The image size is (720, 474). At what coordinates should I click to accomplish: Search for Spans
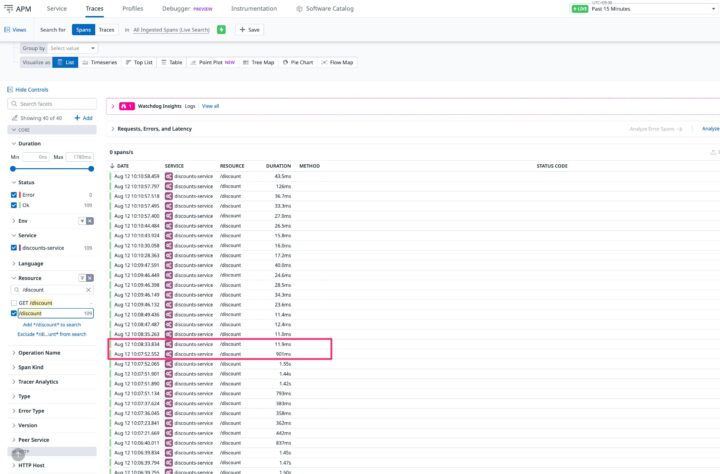coord(83,30)
